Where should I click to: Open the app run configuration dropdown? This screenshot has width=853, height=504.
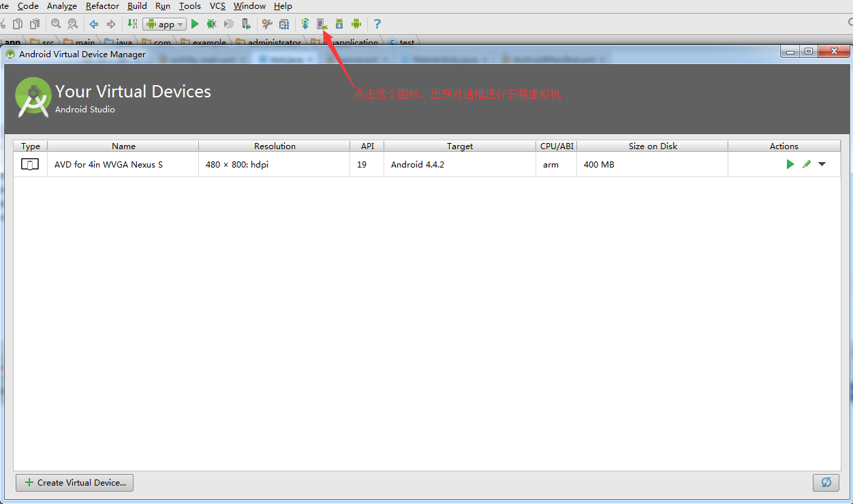point(164,24)
